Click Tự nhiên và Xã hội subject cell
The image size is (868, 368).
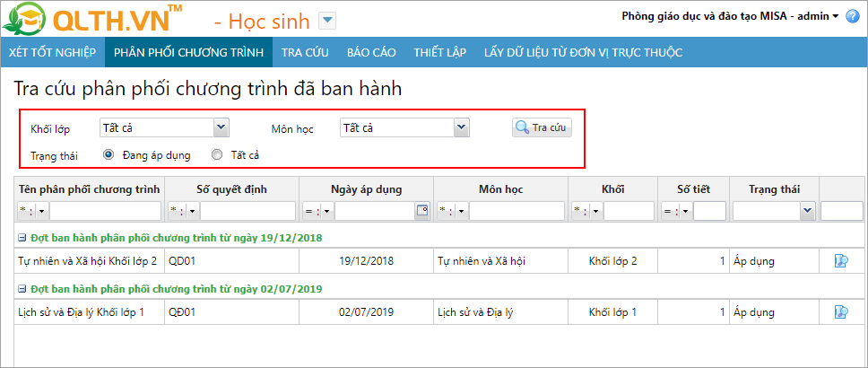point(501,261)
